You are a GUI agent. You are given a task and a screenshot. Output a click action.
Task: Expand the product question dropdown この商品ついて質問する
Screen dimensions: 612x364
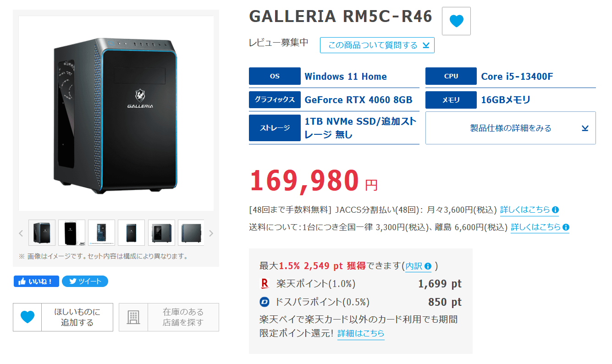377,45
